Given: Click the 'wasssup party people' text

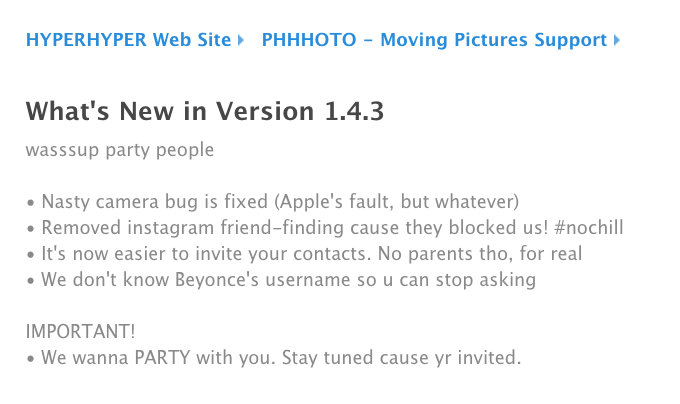Looking at the screenshot, I should click(x=120, y=150).
